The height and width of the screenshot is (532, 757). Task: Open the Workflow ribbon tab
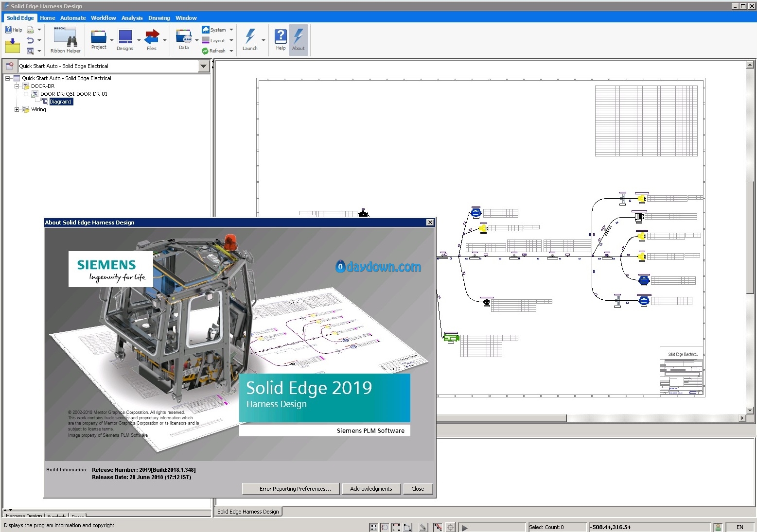coord(104,18)
